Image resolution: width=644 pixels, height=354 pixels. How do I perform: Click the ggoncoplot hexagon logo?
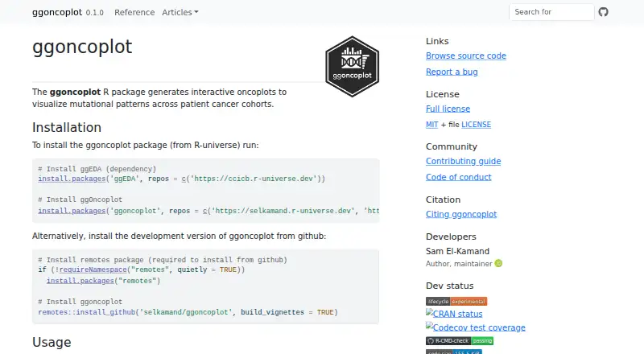(x=353, y=67)
